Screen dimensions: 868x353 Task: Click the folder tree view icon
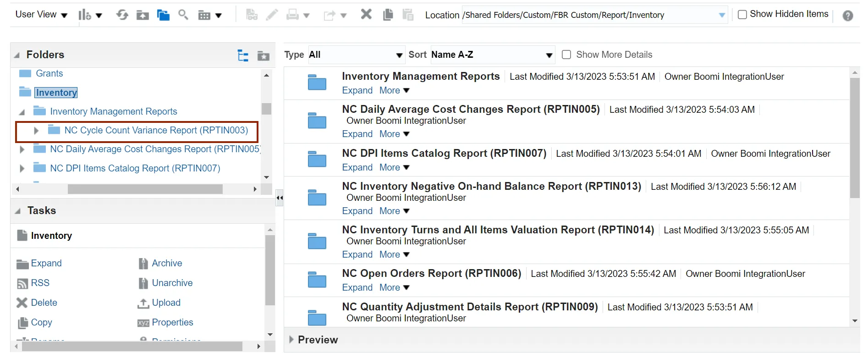pos(243,55)
